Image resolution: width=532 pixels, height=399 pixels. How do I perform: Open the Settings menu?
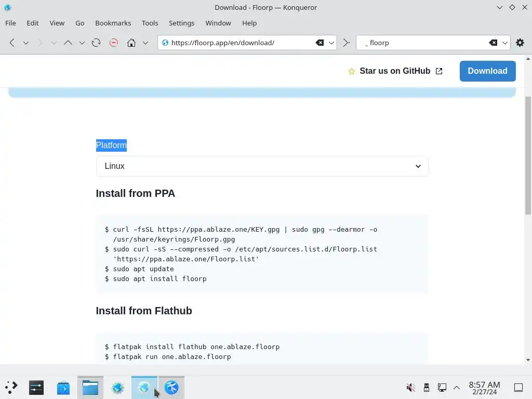coord(181,23)
